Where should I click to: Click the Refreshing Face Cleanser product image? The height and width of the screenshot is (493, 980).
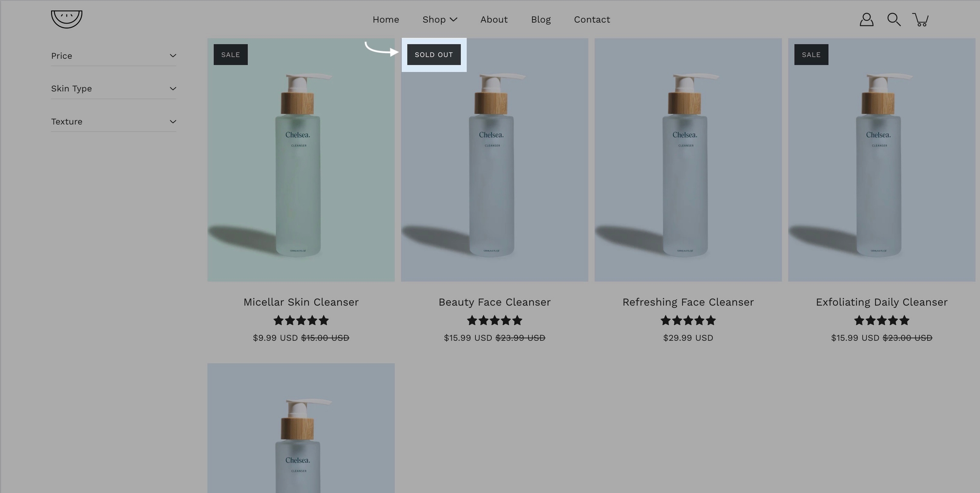point(688,160)
